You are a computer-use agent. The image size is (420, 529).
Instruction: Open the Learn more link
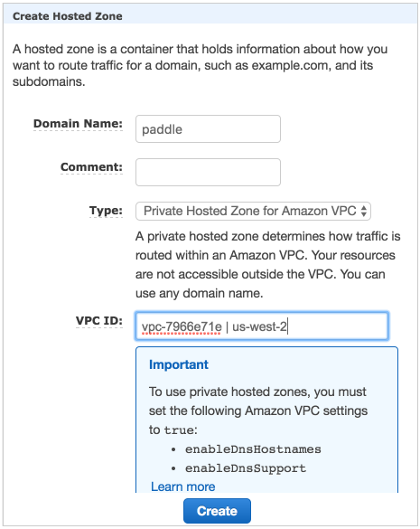pos(183,486)
